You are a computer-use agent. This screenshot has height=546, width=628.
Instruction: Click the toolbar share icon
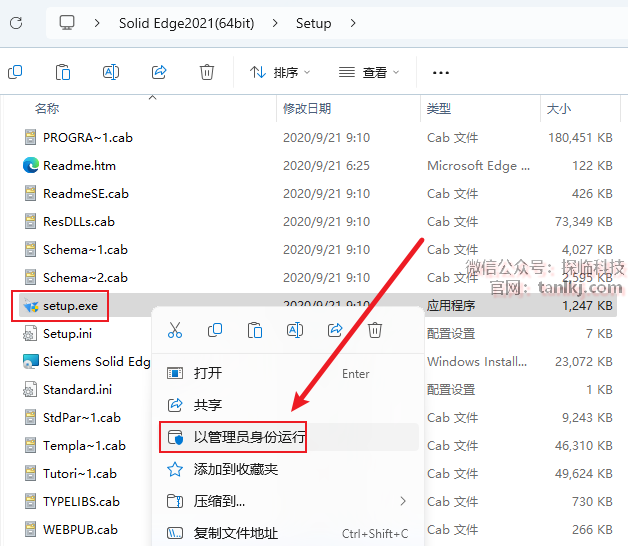click(x=159, y=72)
